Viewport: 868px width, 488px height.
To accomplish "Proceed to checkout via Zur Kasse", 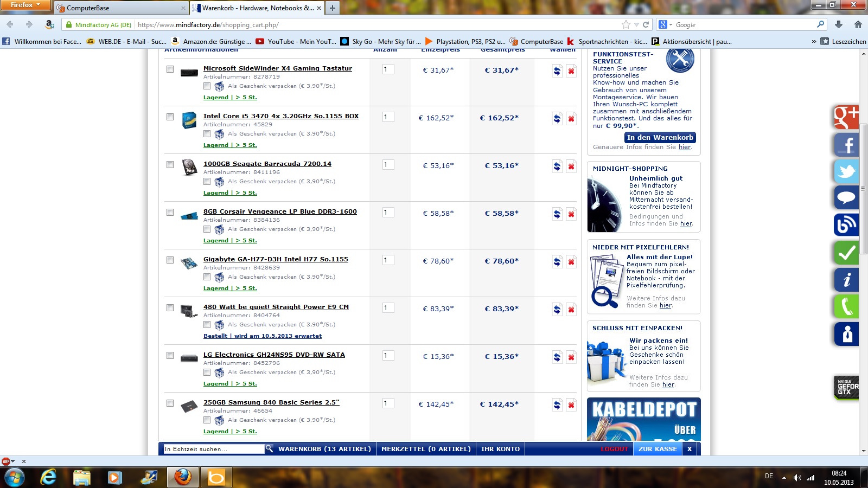I will click(x=658, y=449).
